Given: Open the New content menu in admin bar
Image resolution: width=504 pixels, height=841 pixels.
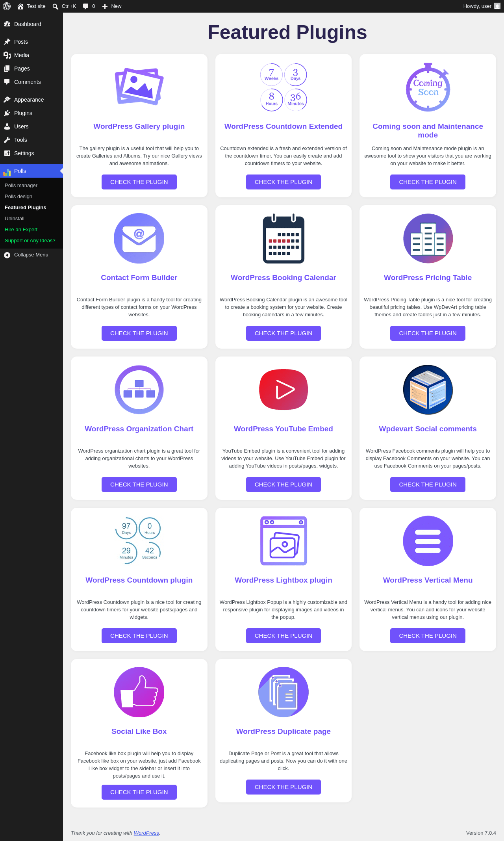Looking at the screenshot, I should [111, 6].
